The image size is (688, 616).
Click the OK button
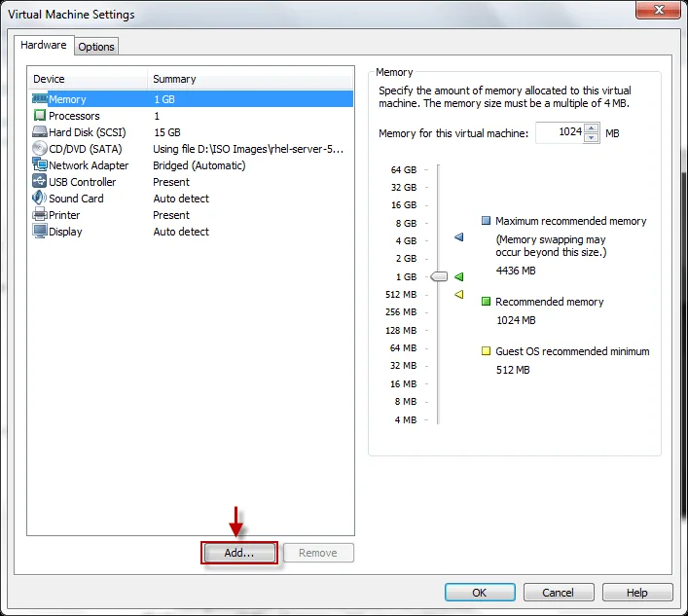tap(480, 593)
